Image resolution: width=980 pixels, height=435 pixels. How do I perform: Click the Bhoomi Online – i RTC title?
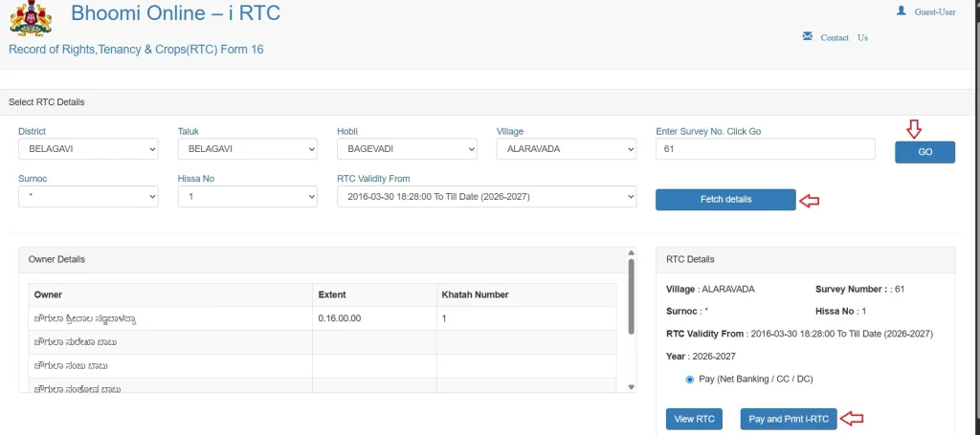[176, 13]
